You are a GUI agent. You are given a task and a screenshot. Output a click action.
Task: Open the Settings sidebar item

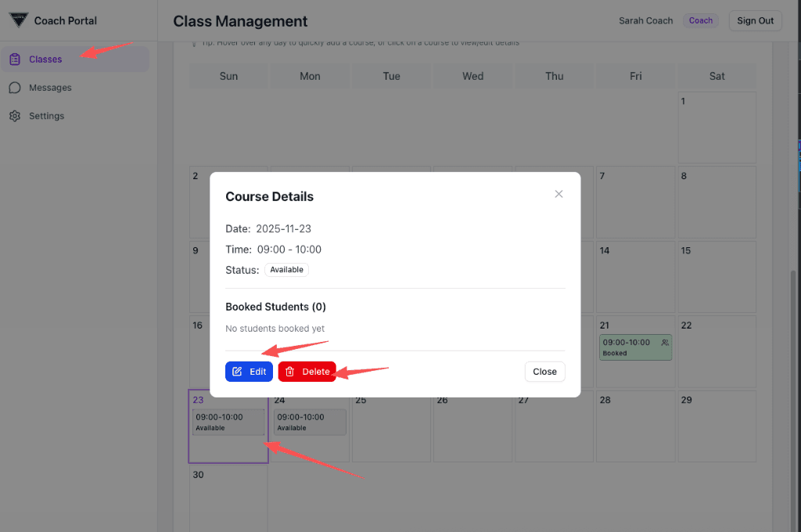[x=46, y=116]
